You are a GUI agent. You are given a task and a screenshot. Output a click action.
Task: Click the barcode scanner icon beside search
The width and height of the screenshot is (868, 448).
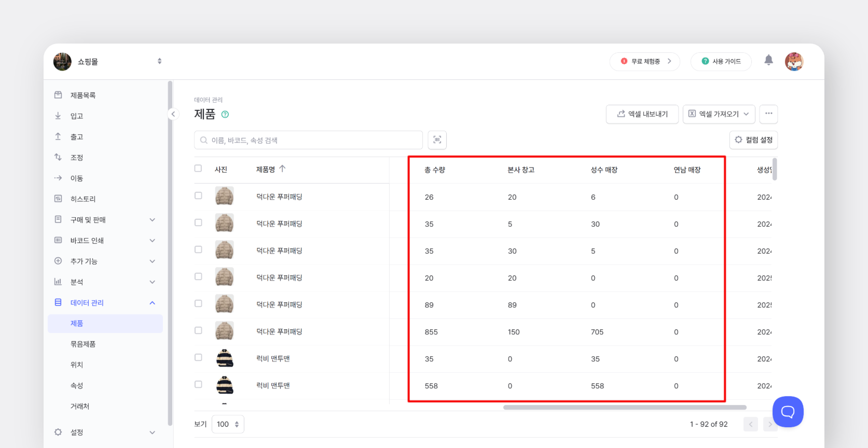pyautogui.click(x=437, y=140)
